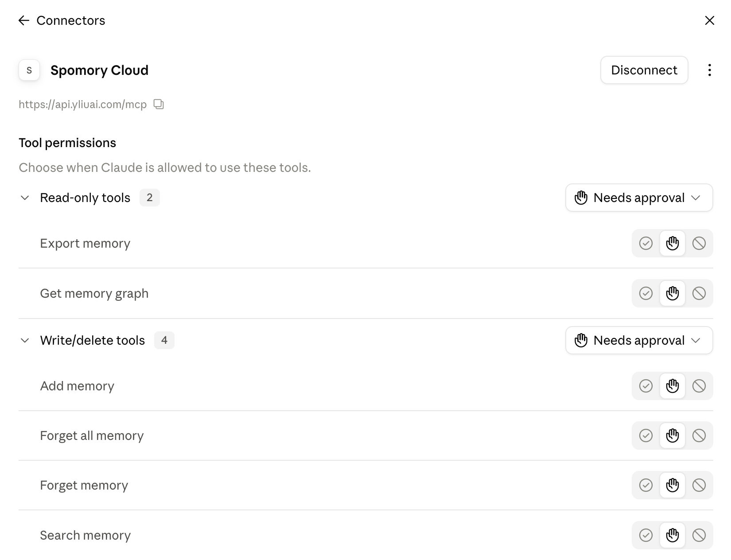Open Write/delete tools permission dropdown
The width and height of the screenshot is (731, 560).
click(639, 340)
